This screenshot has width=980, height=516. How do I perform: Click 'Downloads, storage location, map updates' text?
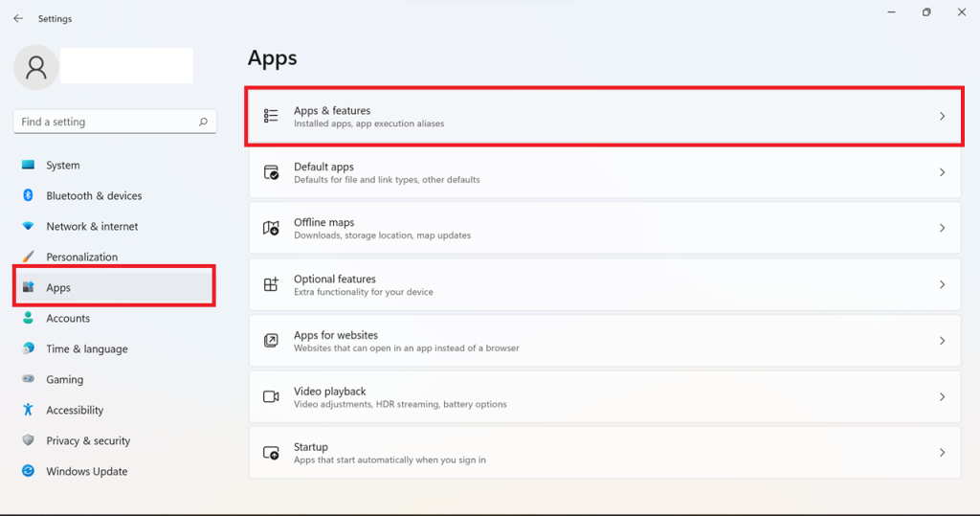pyautogui.click(x=382, y=236)
